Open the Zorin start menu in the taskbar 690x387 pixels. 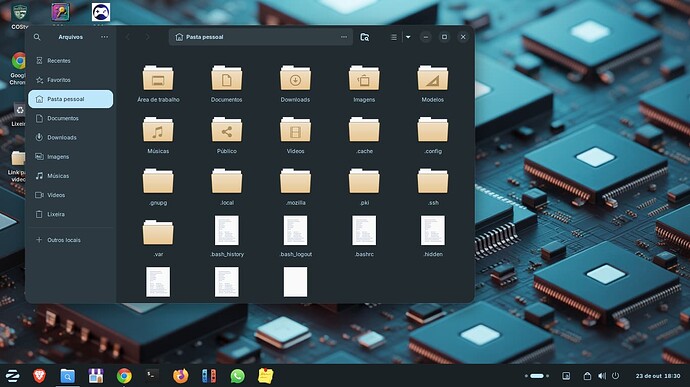[x=12, y=376]
